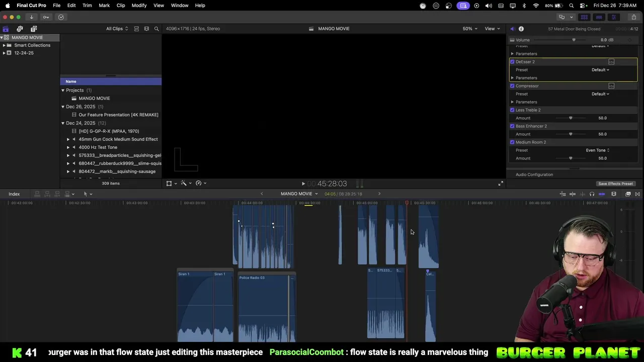The image size is (644, 362).
Task: Open the Keyword Editor key icon
Action: point(46,17)
